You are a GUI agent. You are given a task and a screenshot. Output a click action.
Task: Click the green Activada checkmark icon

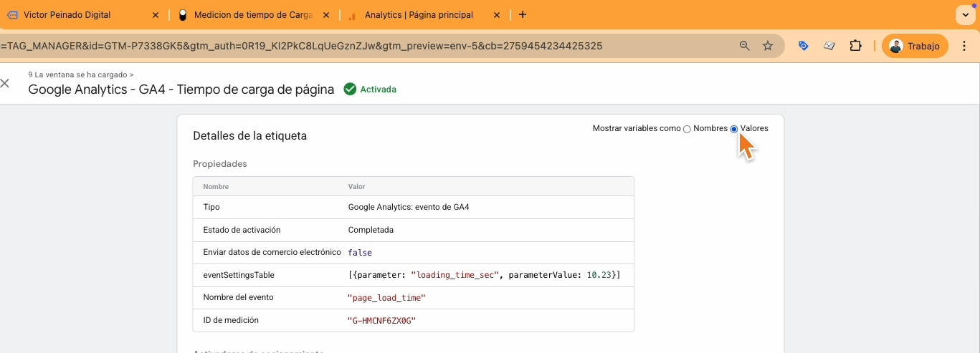pyautogui.click(x=350, y=90)
